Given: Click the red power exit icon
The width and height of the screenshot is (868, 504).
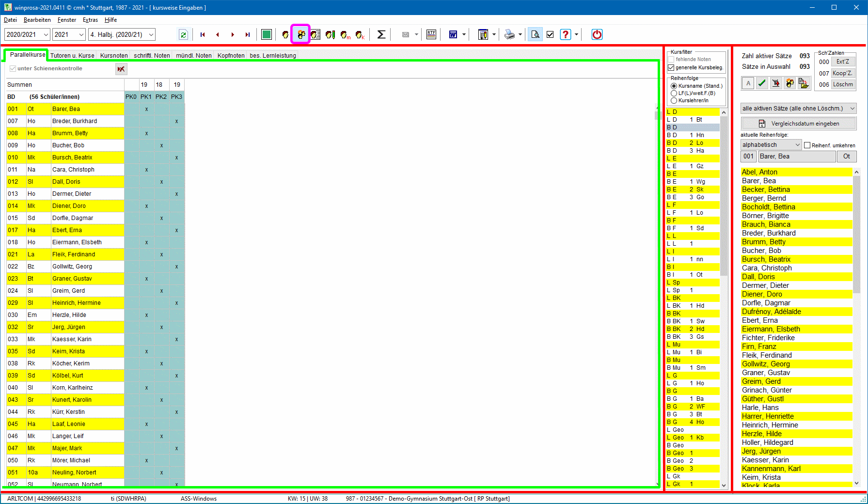Looking at the screenshot, I should click(597, 34).
